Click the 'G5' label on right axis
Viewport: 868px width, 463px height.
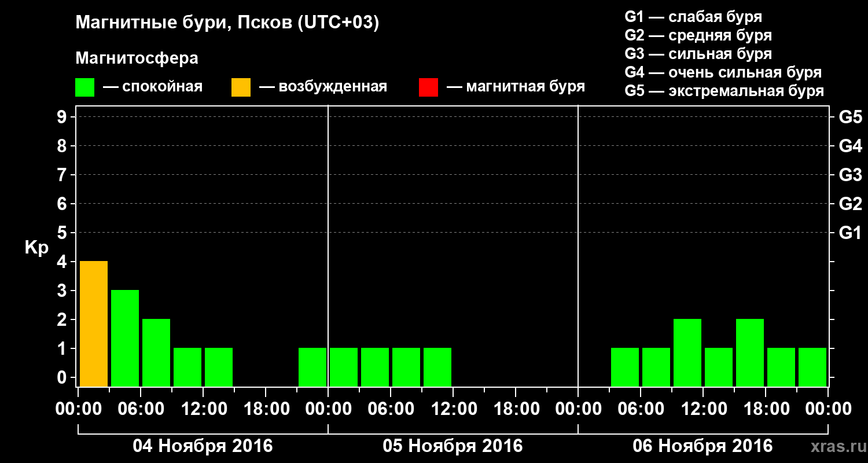tap(850, 117)
